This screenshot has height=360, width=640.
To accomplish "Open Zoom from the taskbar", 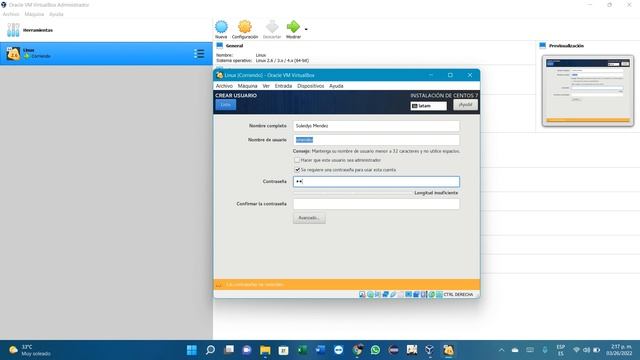I will coord(339,350).
